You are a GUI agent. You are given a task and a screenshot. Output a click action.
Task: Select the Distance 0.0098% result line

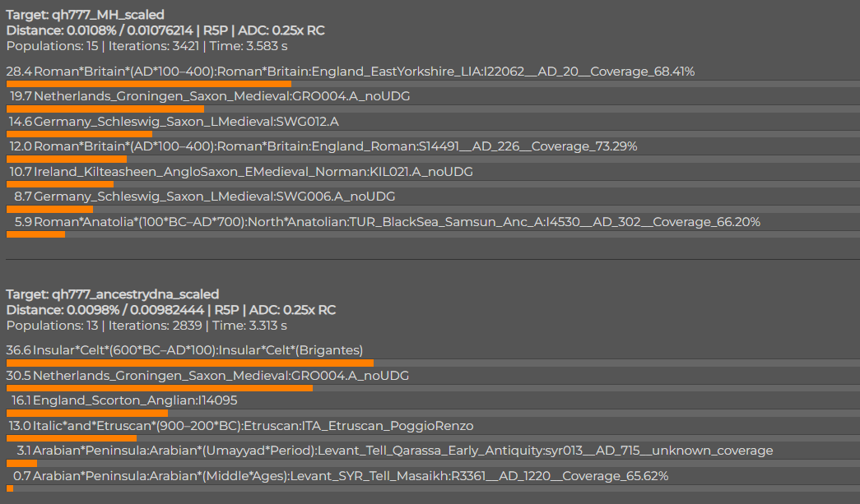[x=170, y=310]
